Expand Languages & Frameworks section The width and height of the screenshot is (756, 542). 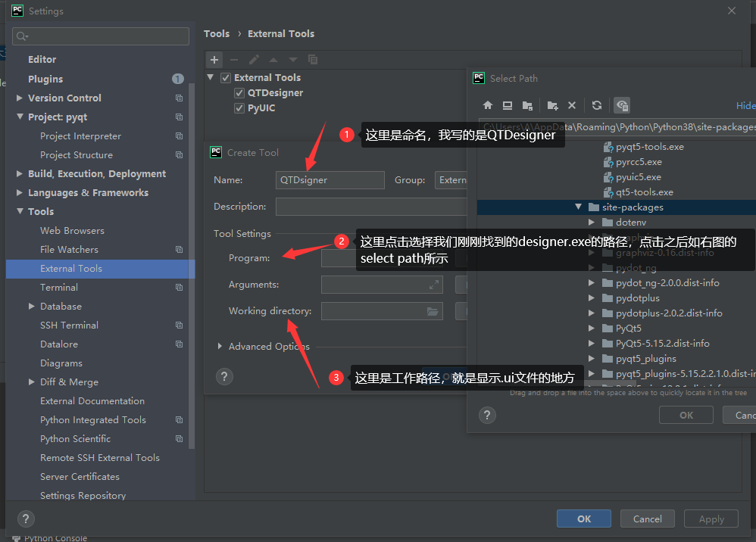(x=19, y=192)
